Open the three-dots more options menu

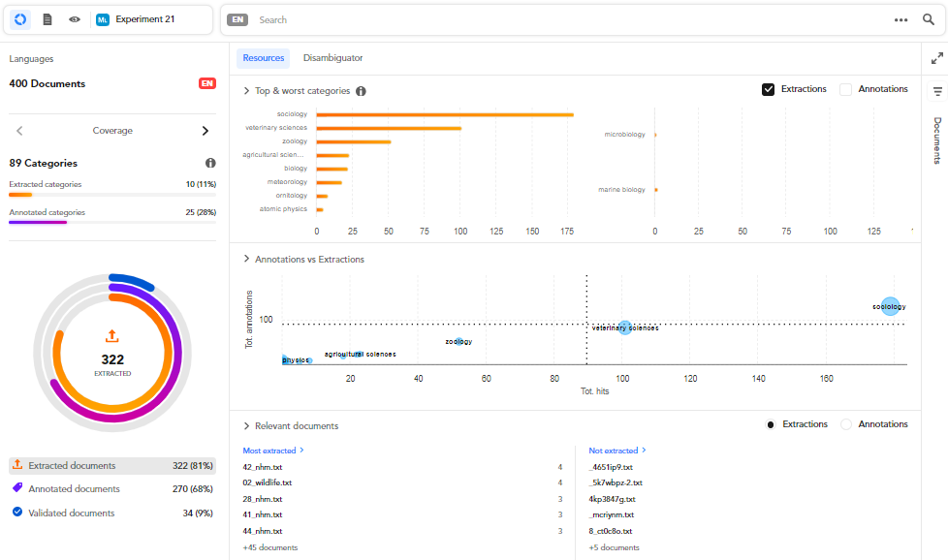(901, 19)
